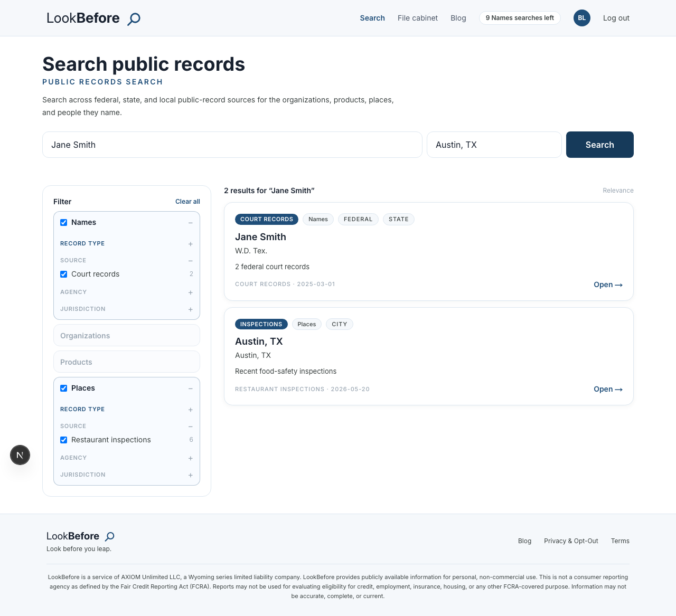676x616 pixels.
Task: Uncheck the Court records source checkbox
Action: tap(64, 274)
